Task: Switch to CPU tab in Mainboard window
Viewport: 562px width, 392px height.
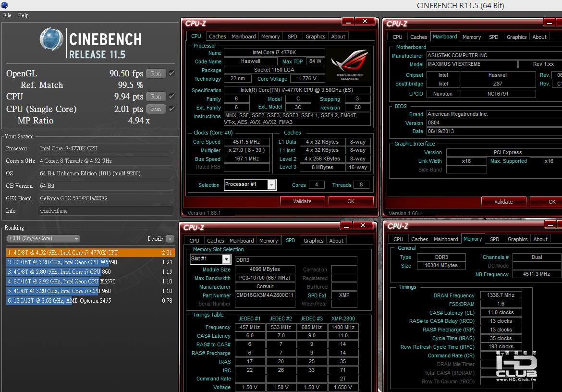Action: coord(398,37)
